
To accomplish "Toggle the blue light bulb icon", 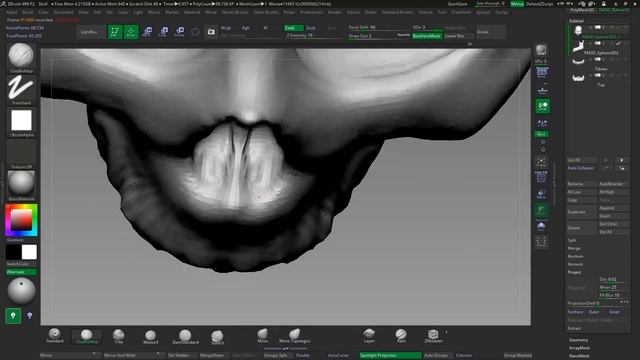I will tap(29, 316).
